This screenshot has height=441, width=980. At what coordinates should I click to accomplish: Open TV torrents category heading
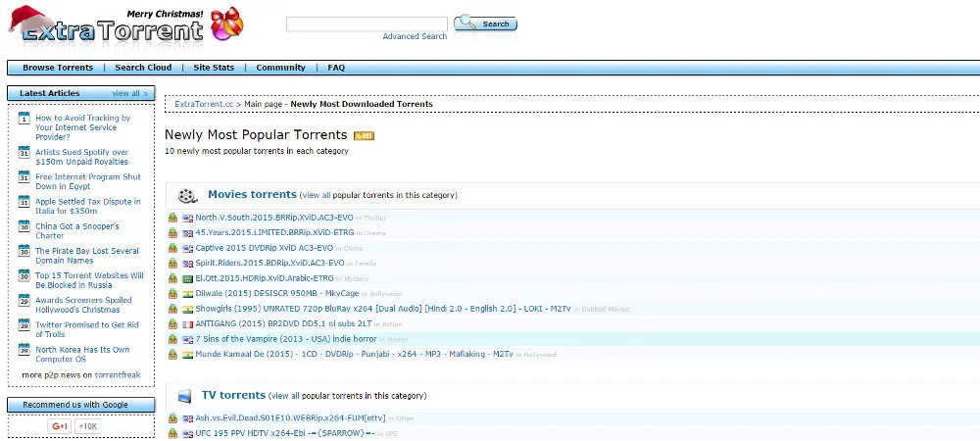coord(234,395)
